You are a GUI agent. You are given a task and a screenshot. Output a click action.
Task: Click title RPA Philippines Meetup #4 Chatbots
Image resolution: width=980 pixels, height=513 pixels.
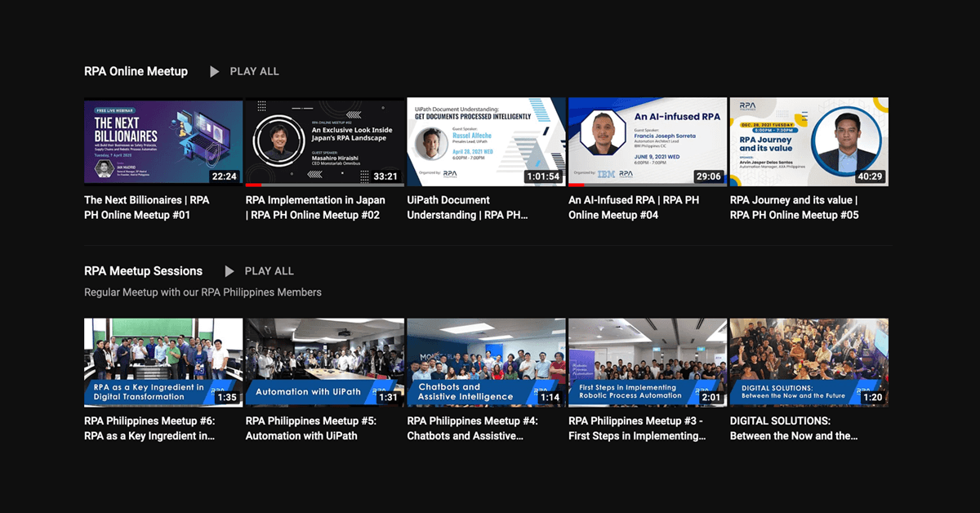(x=472, y=428)
